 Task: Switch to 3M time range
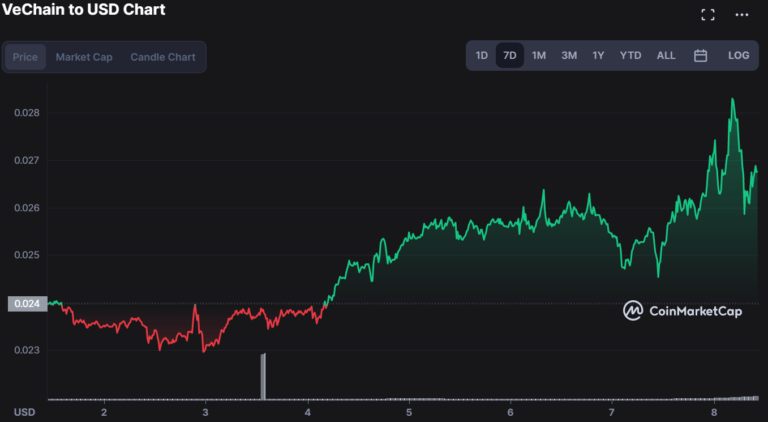click(x=569, y=56)
